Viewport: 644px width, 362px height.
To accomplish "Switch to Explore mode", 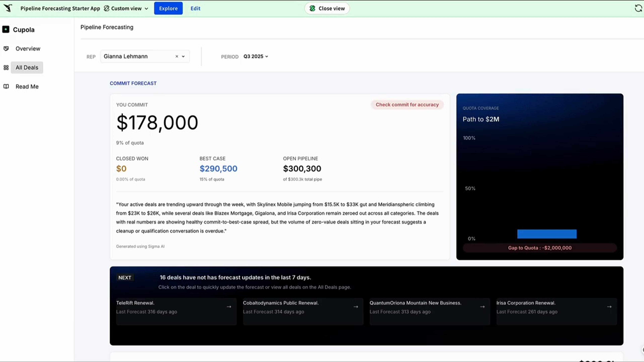I will point(168,8).
